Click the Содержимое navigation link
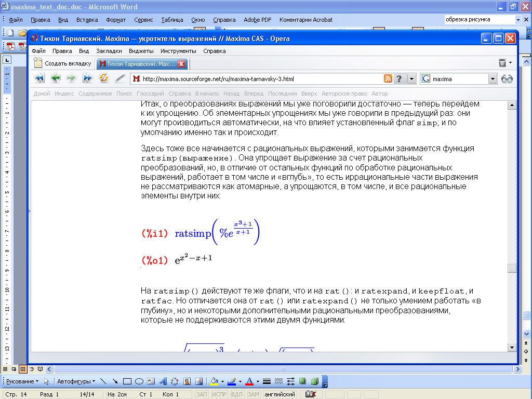Screen dimensions: 532x399 tap(96, 94)
